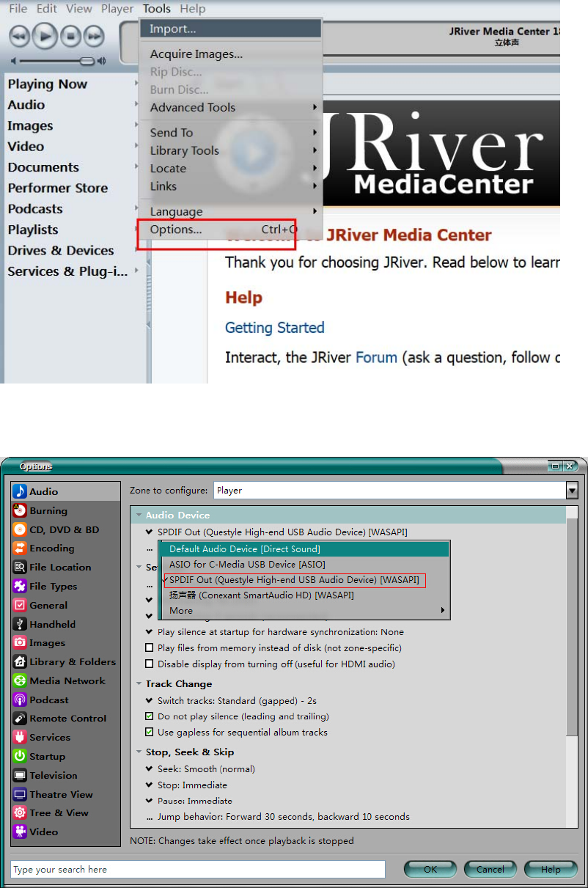Open Library & Folders options icon
The height and width of the screenshot is (888, 588).
click(x=20, y=661)
